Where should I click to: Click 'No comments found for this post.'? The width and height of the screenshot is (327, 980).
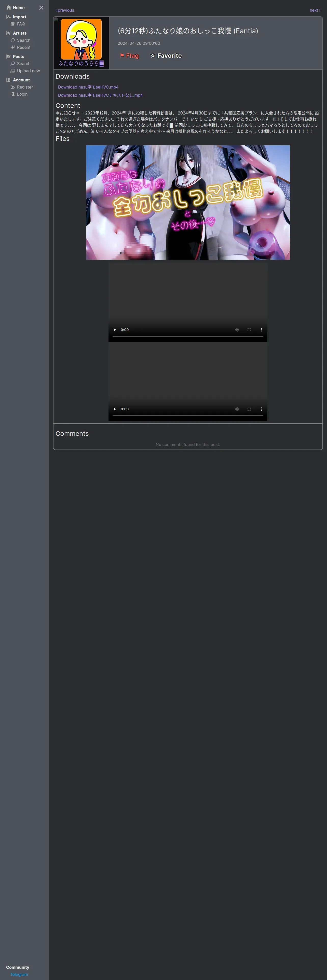click(x=188, y=444)
